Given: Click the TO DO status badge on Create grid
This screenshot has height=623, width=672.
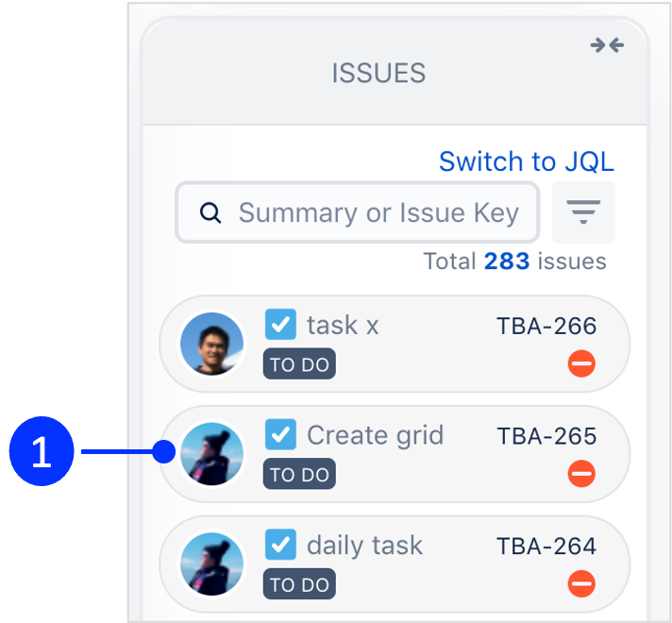Looking at the screenshot, I should pos(299,475).
